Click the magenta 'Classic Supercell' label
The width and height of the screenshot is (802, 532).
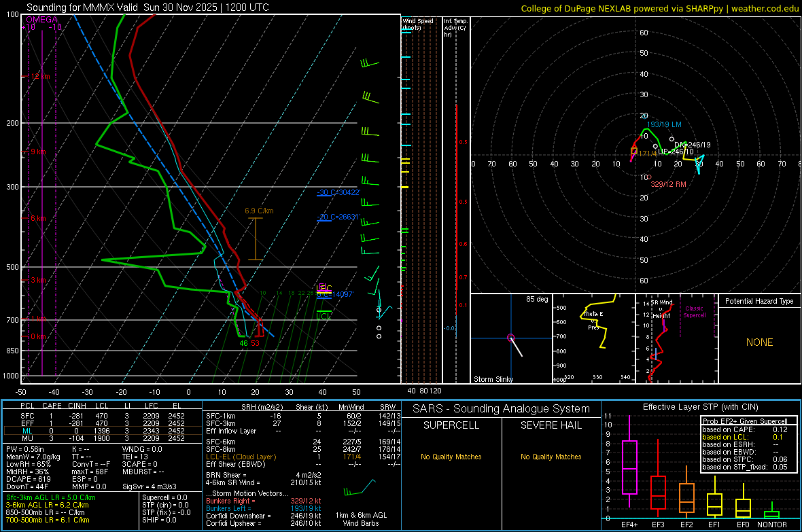[694, 312]
